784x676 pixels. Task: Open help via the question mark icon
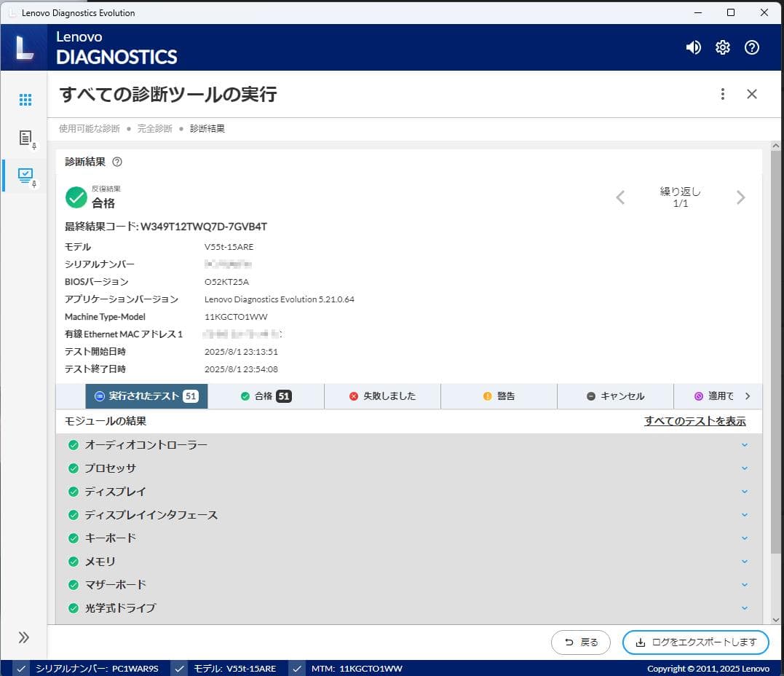coord(751,47)
